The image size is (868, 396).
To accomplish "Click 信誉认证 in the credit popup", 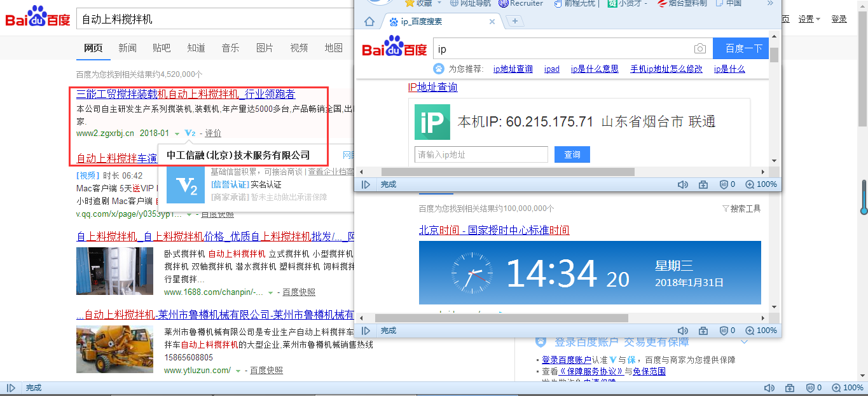I will click(230, 184).
